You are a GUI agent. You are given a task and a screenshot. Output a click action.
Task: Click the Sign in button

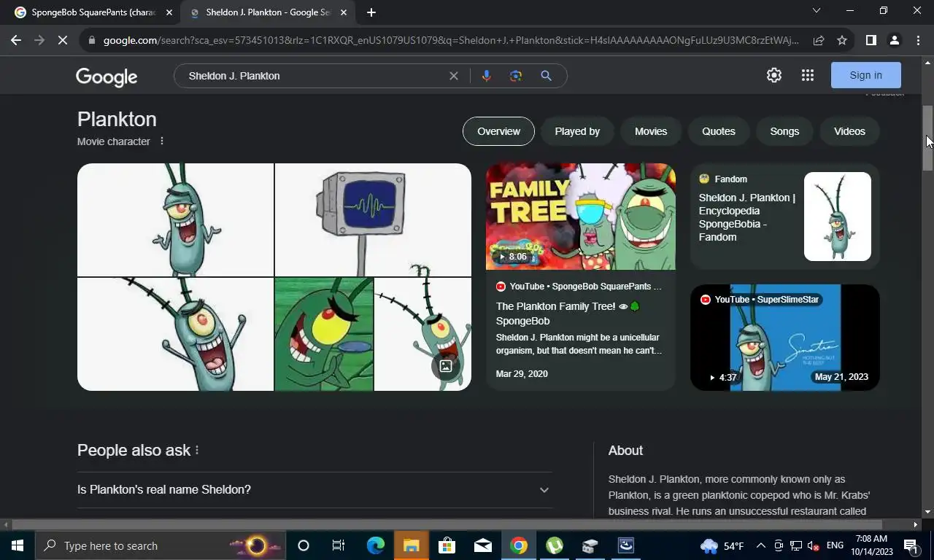(x=866, y=75)
